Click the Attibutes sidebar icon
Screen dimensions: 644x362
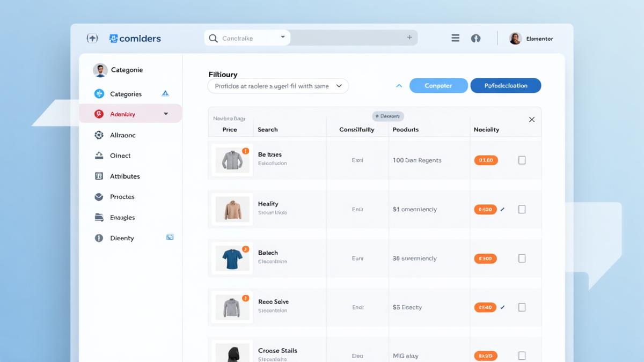[99, 176]
